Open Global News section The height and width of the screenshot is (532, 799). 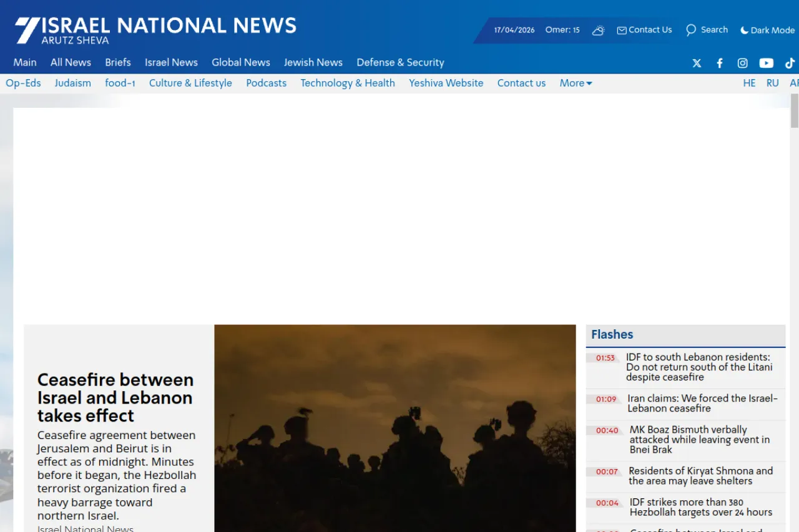pos(241,62)
